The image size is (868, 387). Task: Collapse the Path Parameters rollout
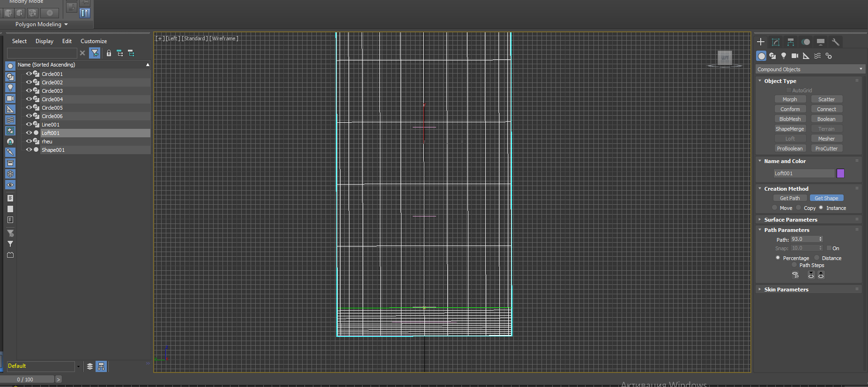click(x=786, y=230)
